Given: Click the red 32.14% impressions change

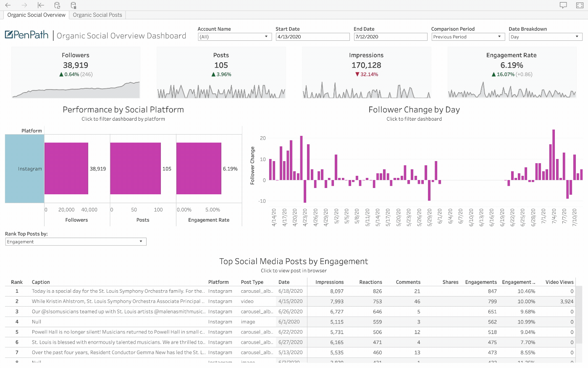Looking at the screenshot, I should (x=367, y=74).
